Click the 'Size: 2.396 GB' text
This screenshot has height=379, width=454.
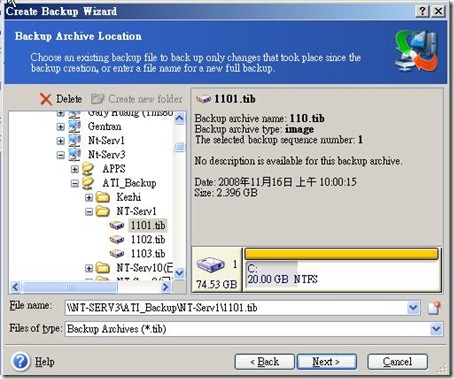pos(226,192)
